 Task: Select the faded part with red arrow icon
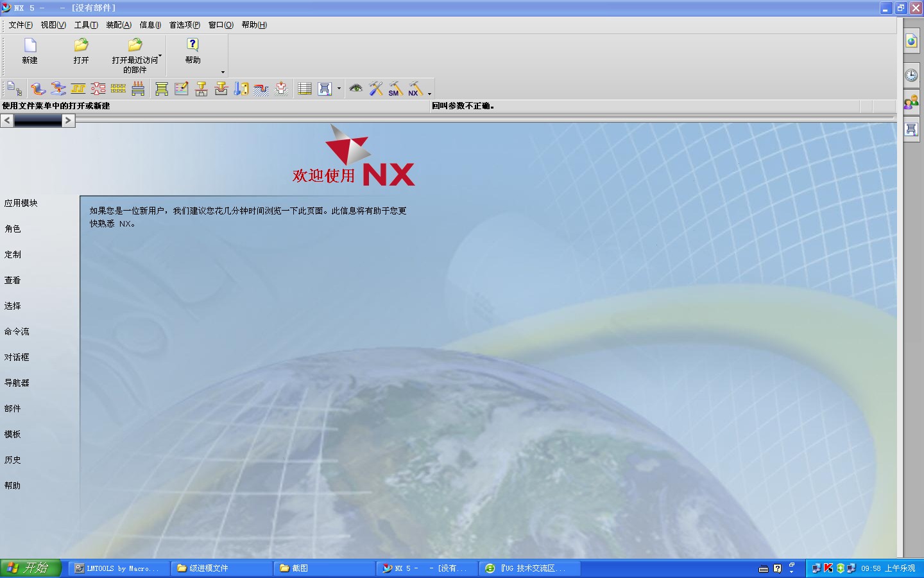[281, 89]
